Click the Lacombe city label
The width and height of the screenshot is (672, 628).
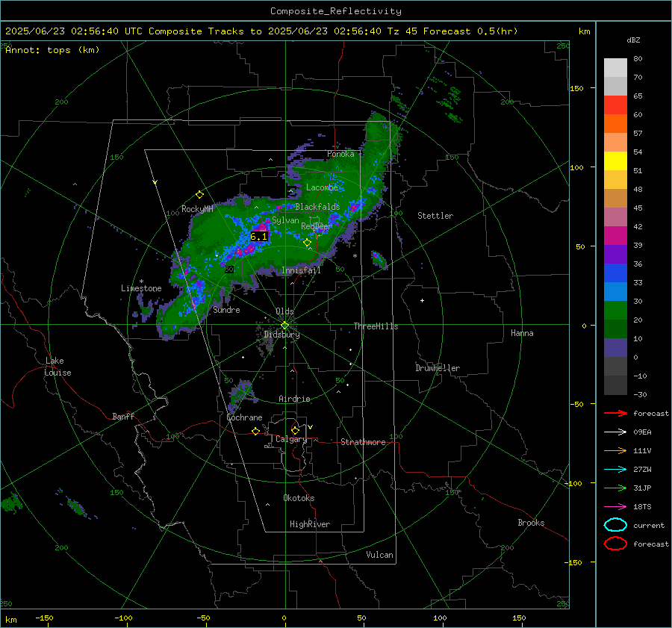click(x=322, y=187)
